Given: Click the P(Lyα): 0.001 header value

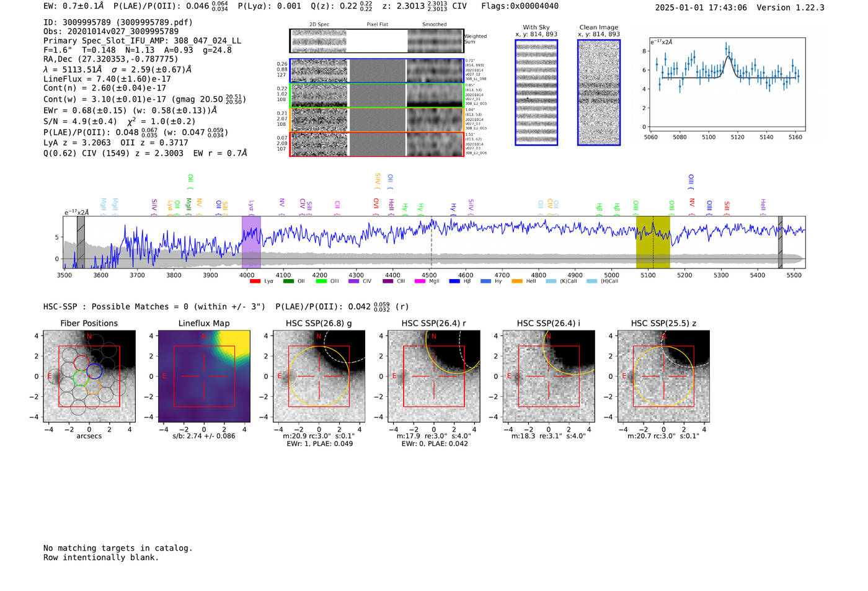Looking at the screenshot, I should pos(270,6).
